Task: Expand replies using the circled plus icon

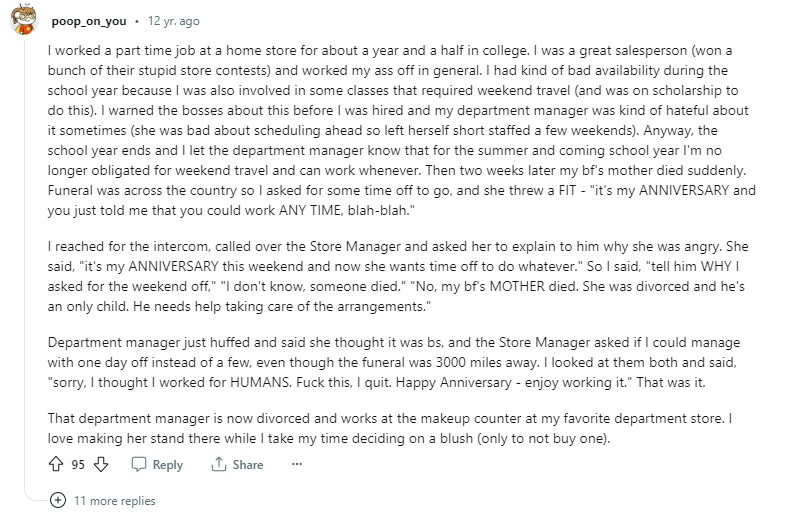Action: [58, 500]
